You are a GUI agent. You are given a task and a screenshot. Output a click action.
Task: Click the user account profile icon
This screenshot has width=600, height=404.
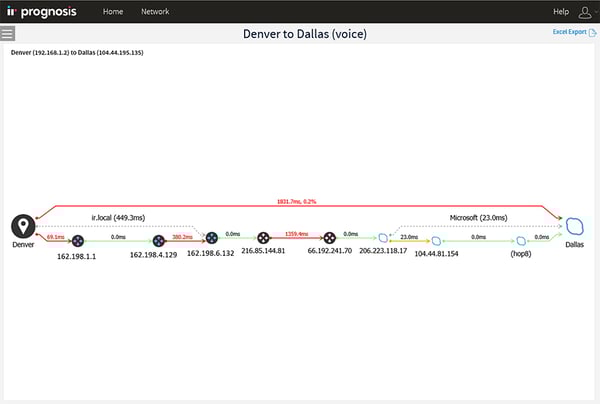tap(585, 12)
